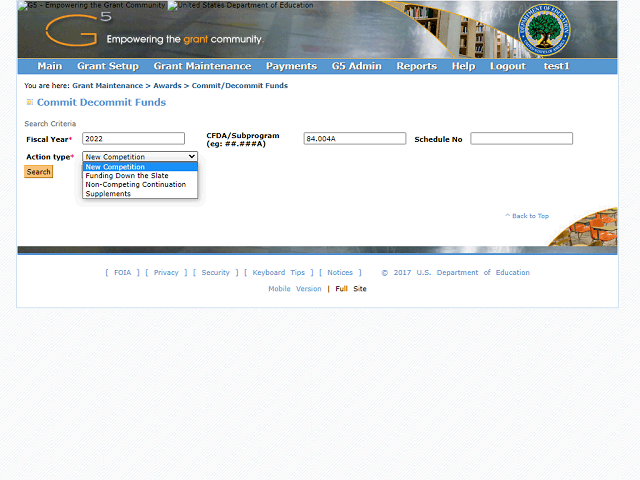Open the Help menu
640x480 pixels.
(463, 66)
